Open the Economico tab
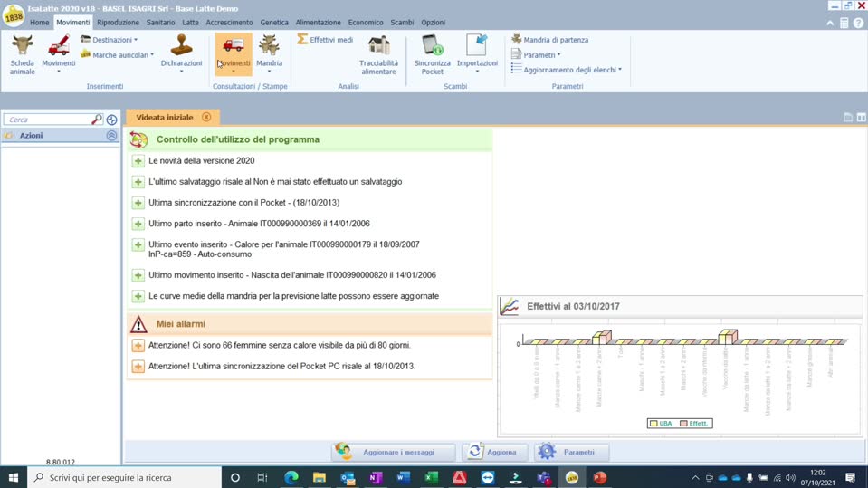This screenshot has height=488, width=868. (x=366, y=23)
